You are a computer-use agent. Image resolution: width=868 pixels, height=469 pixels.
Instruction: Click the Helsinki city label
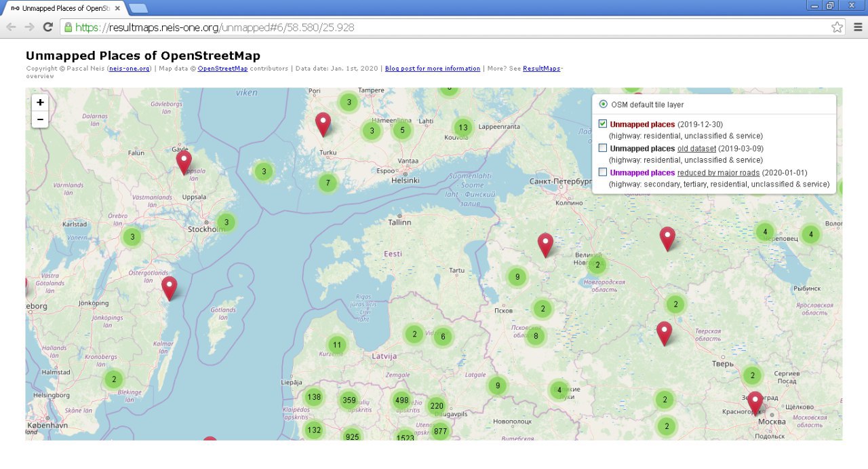(x=406, y=181)
